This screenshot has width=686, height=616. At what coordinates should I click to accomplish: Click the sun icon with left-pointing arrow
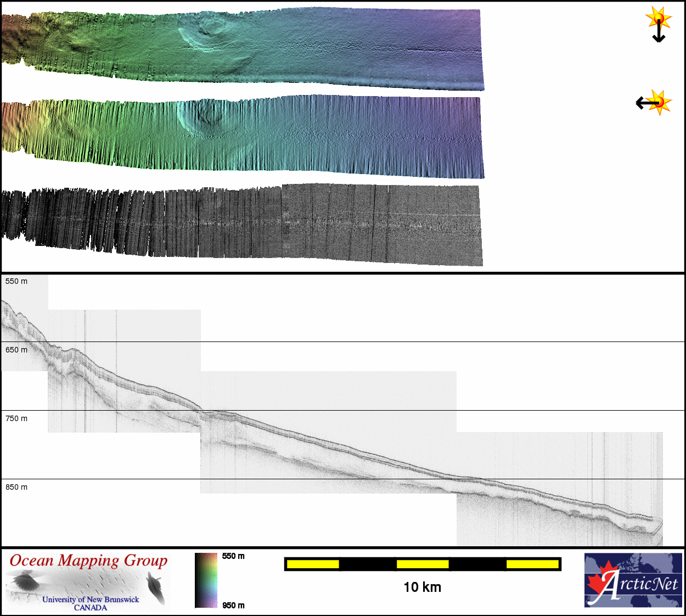pyautogui.click(x=654, y=102)
